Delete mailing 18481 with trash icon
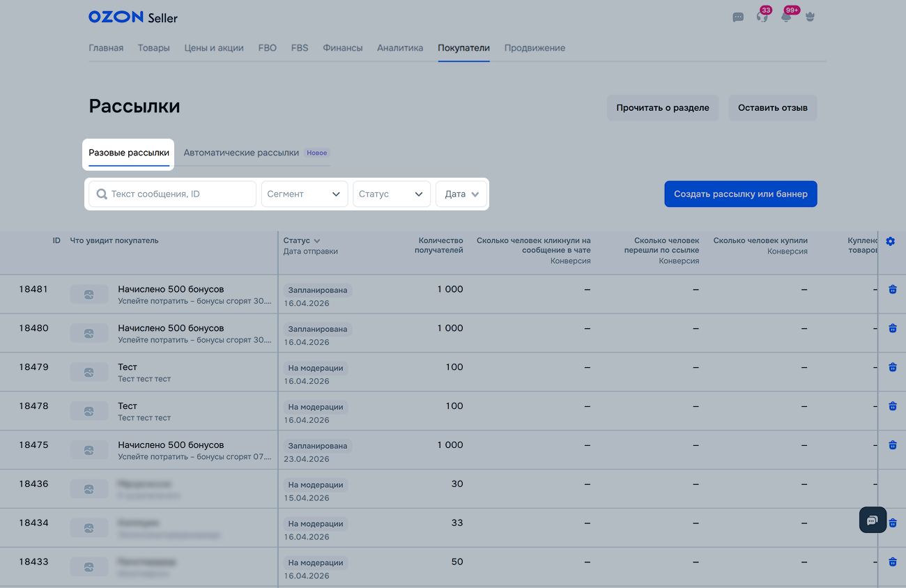The image size is (906, 588). (x=893, y=289)
